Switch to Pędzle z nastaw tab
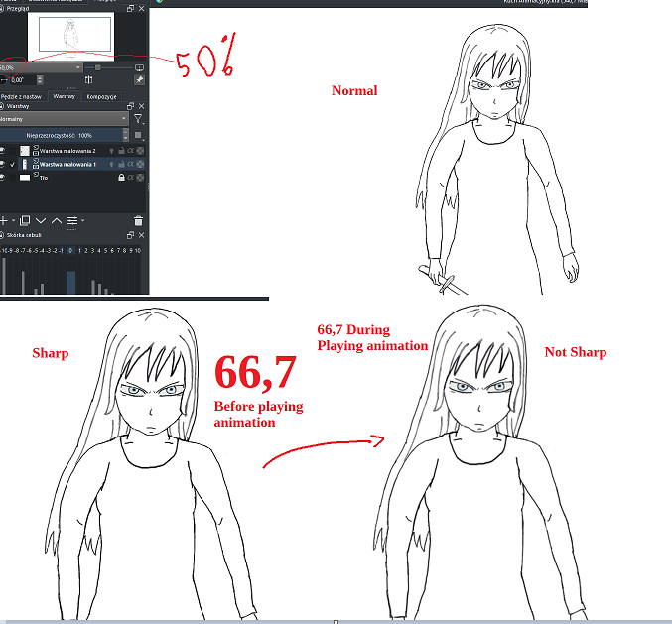Image resolution: width=672 pixels, height=624 pixels. tap(22, 97)
